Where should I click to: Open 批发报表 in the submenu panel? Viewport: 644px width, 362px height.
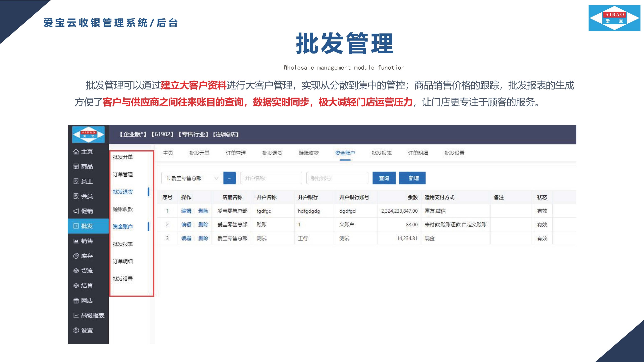pyautogui.click(x=123, y=244)
